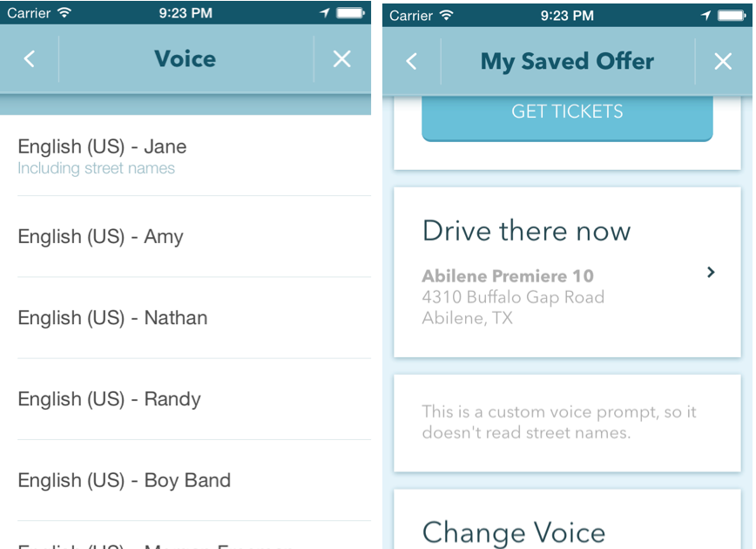Open Drive there now card heading
This screenshot has height=549, width=756.
coord(526,231)
